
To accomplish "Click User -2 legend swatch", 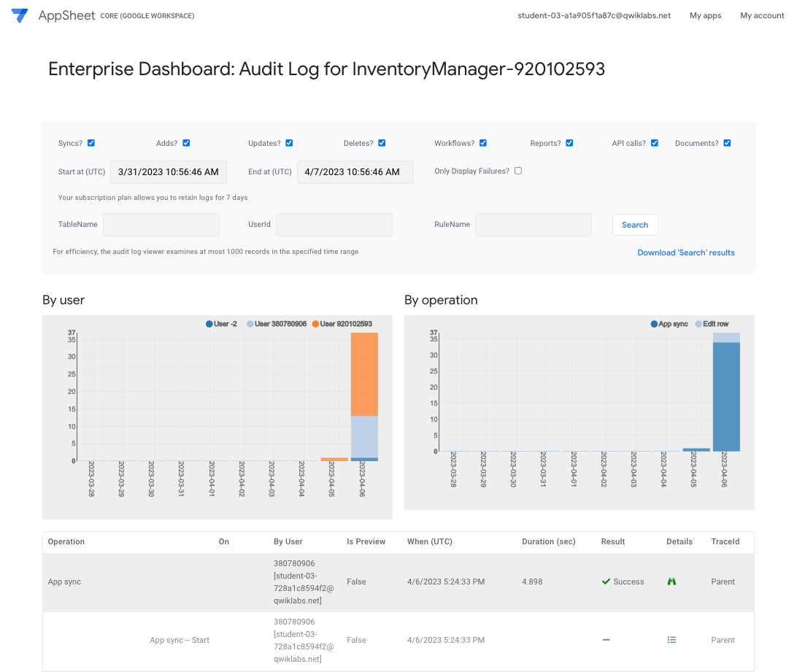I will 209,324.
